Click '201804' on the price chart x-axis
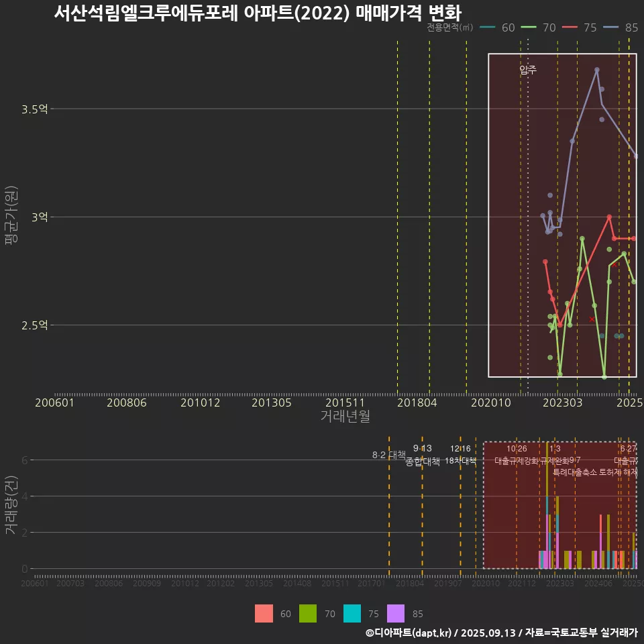Screen dimensions: 644x644 tap(417, 402)
